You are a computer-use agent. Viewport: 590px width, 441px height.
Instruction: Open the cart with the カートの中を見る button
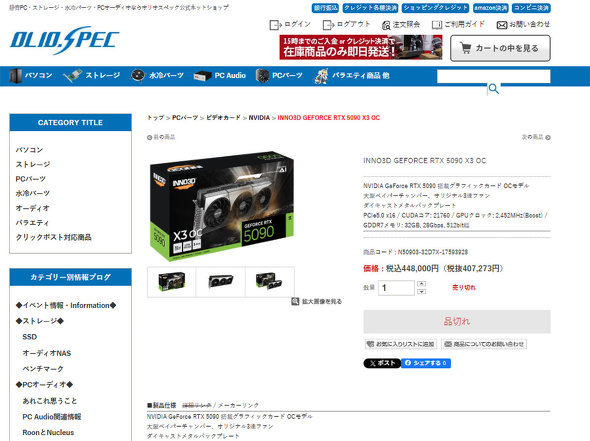(x=500, y=48)
